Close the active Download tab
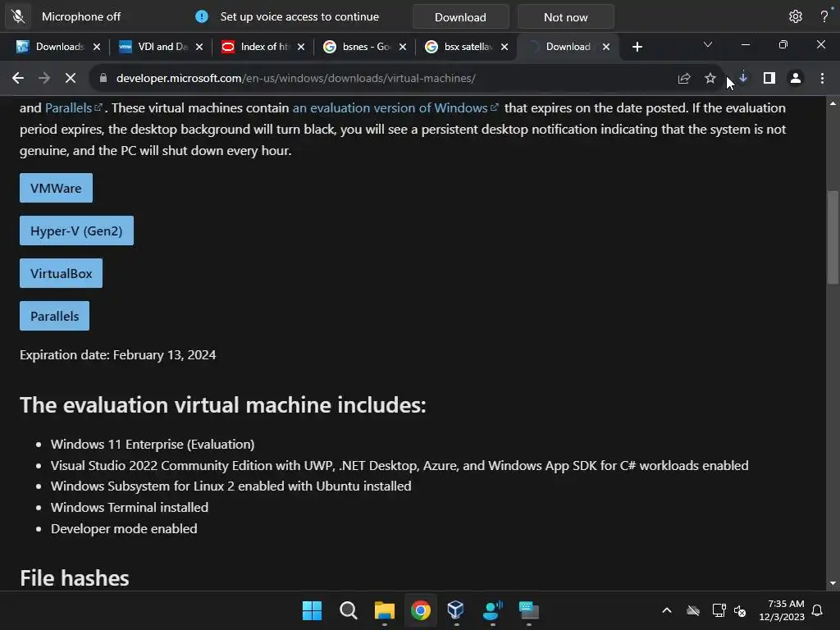This screenshot has width=840, height=630. point(606,47)
